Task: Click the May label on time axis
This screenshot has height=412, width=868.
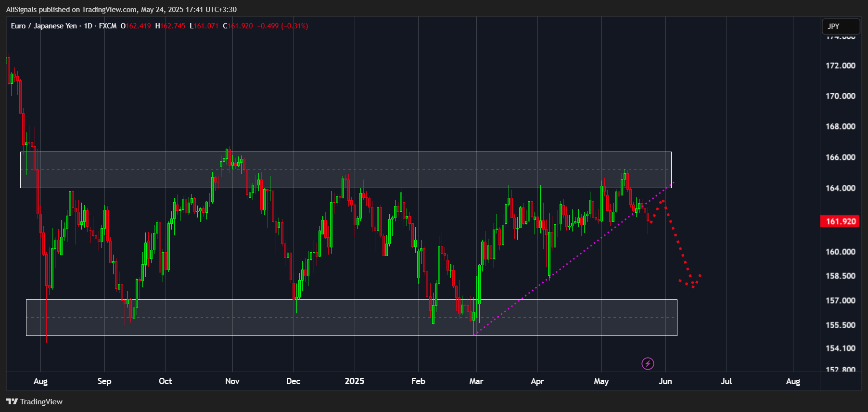Action: 601,381
